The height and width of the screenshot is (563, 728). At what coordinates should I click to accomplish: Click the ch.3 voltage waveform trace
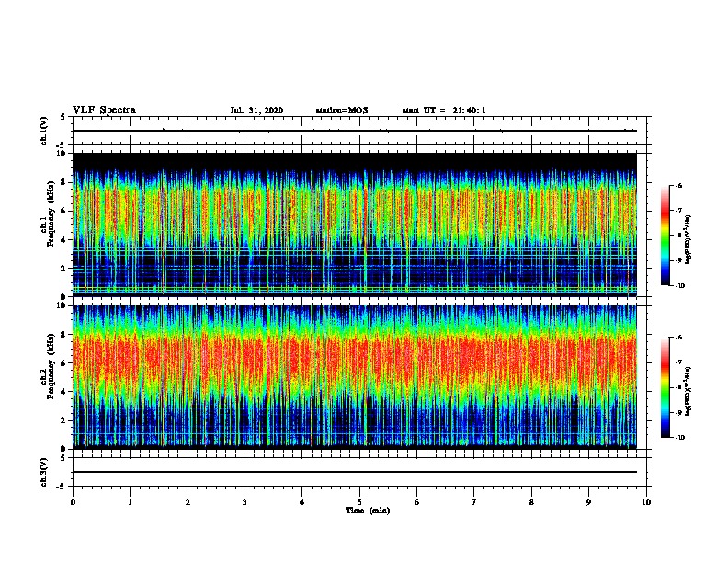pos(355,472)
